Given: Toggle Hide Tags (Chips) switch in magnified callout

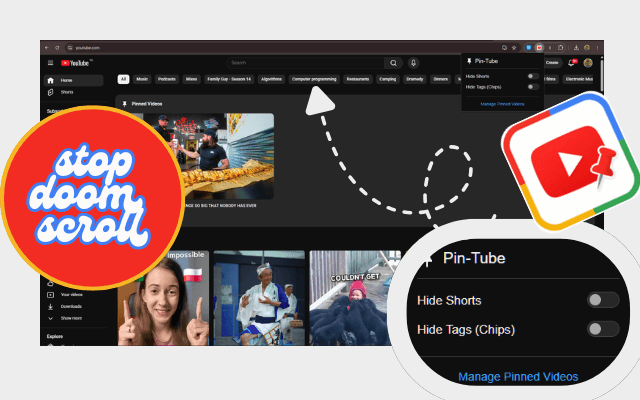Looking at the screenshot, I should coord(603,329).
